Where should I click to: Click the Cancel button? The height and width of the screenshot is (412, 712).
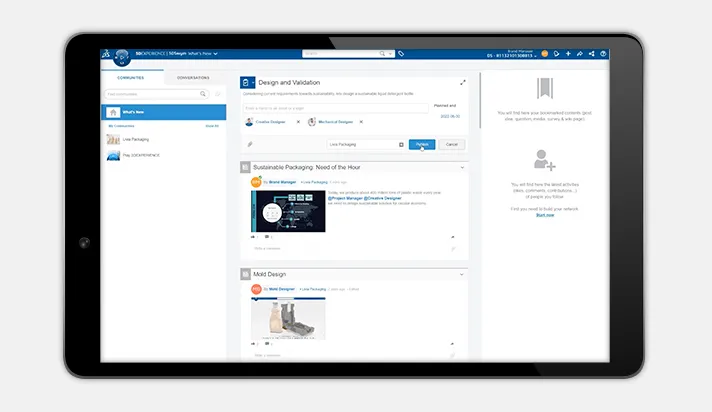tap(452, 144)
